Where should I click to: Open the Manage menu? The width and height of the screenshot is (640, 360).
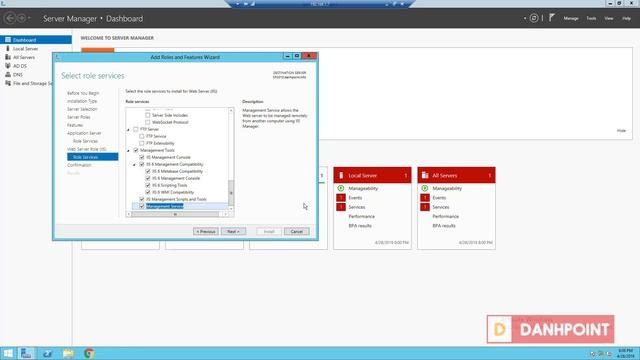(571, 18)
